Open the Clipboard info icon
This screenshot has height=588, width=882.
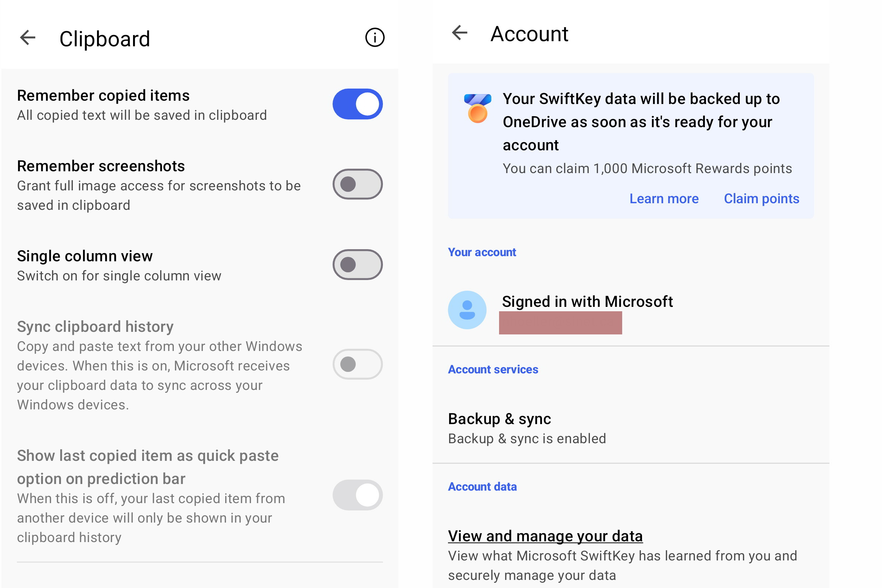coord(374,37)
